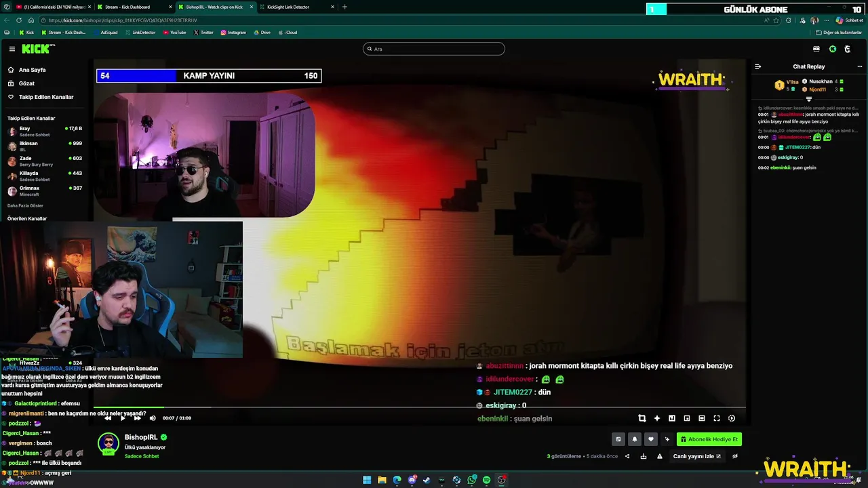Open AdSquad bookmark
This screenshot has width=868, height=488.
pyautogui.click(x=105, y=32)
